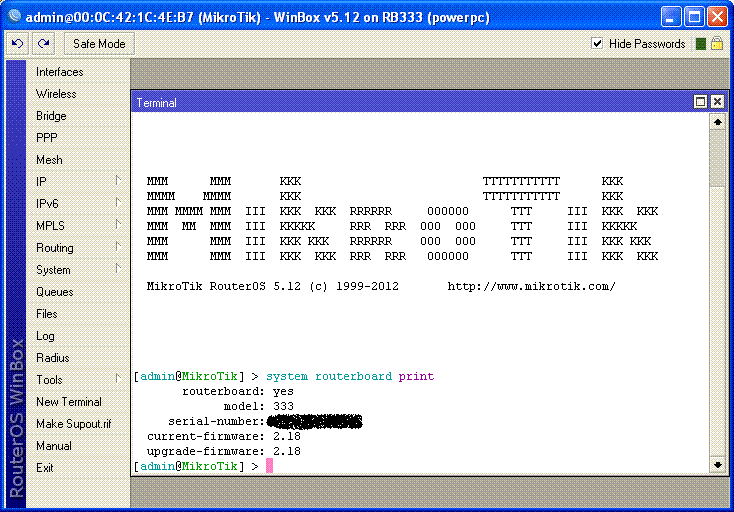Click the 'system routerboard print' command text
Viewport: 734px width, 512px height.
point(350,376)
